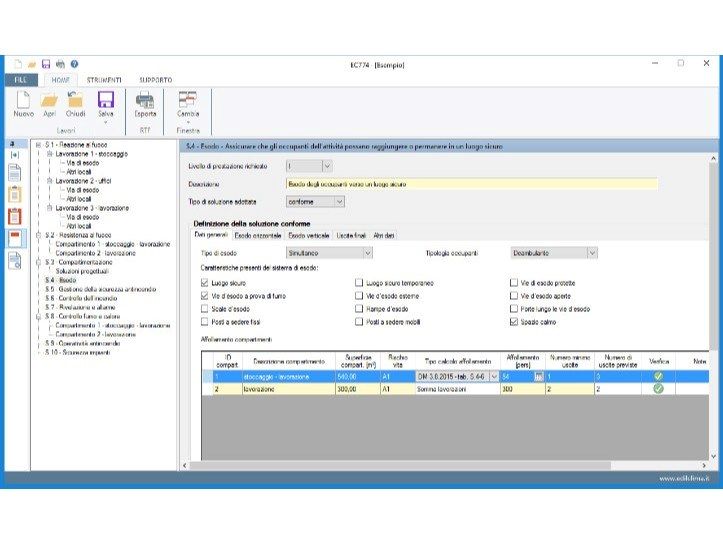Open help via the blue question mark
The image size is (723, 542).
tap(74, 64)
